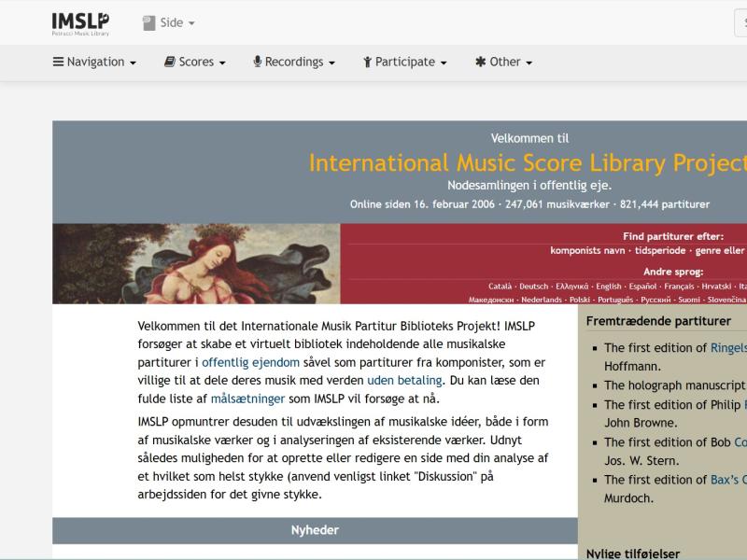Switch language to Français
Viewport: 747px width, 560px height.
pyautogui.click(x=680, y=287)
